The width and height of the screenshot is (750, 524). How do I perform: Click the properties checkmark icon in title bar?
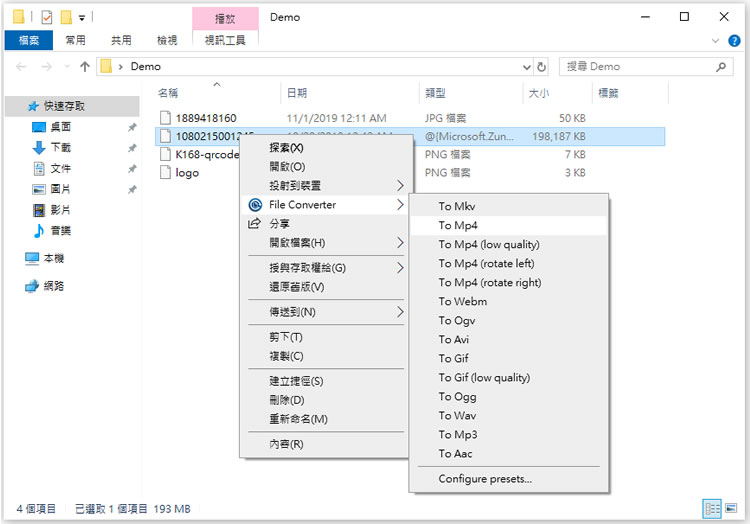pyautogui.click(x=47, y=18)
